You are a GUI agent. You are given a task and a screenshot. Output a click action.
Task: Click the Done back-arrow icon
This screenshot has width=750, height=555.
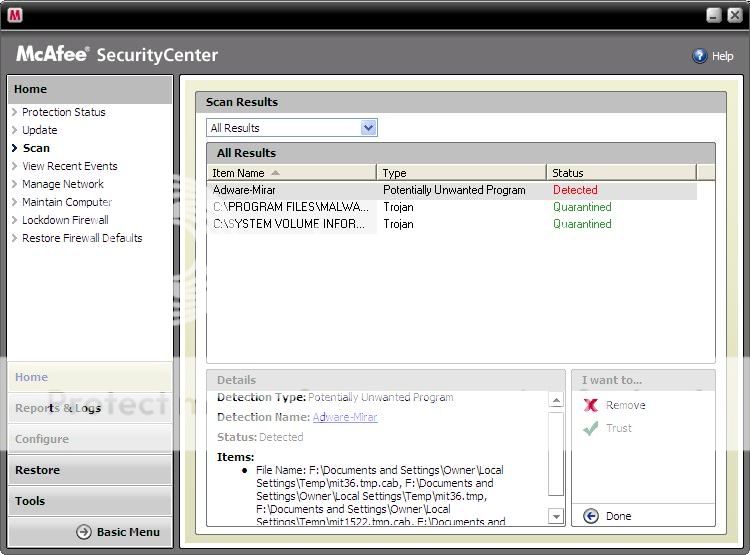[x=591, y=516]
